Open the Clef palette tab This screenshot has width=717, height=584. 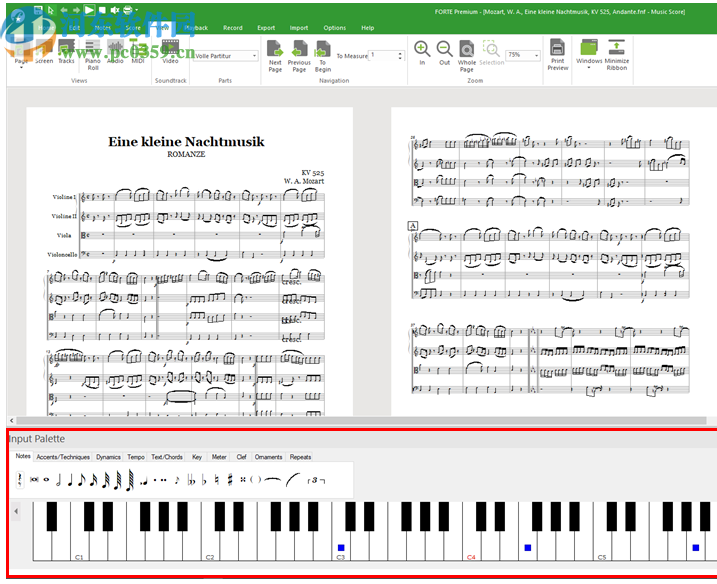(241, 457)
